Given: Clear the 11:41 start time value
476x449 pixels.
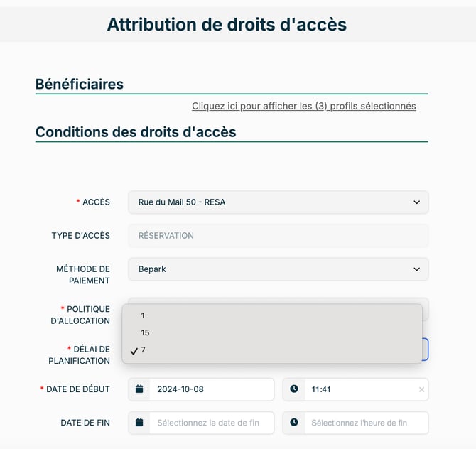Looking at the screenshot, I should [x=421, y=389].
